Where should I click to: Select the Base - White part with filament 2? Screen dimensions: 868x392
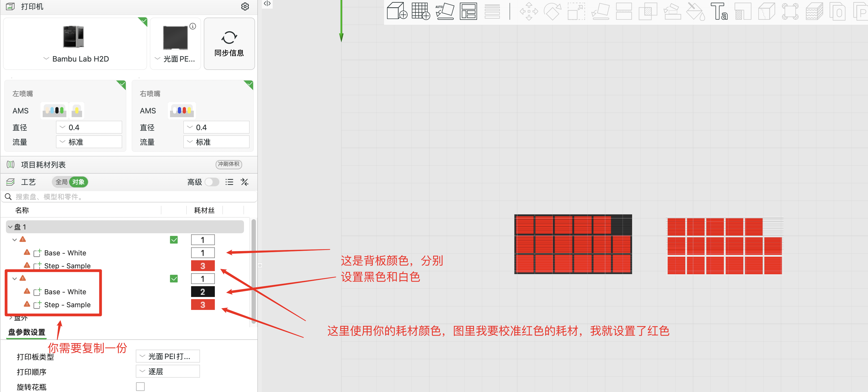tap(65, 292)
